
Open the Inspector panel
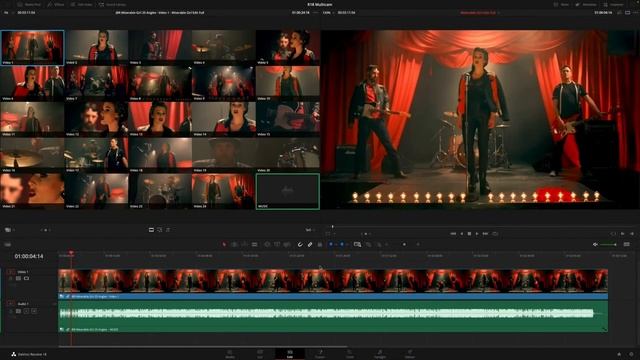pos(614,4)
